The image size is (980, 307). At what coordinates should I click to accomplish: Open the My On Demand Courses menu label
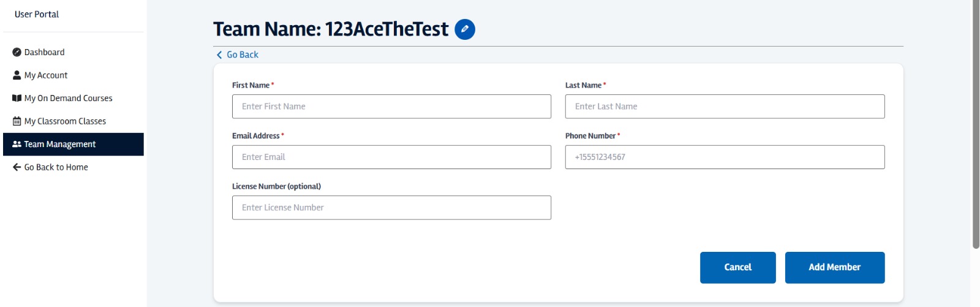click(x=68, y=98)
